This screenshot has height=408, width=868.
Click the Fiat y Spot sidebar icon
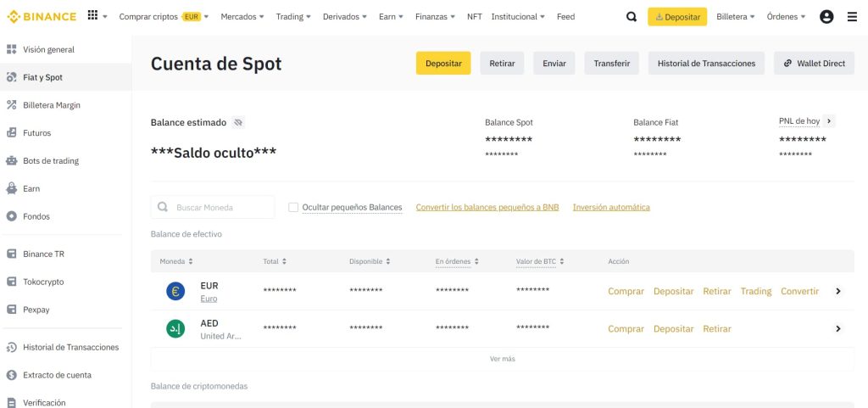12,77
